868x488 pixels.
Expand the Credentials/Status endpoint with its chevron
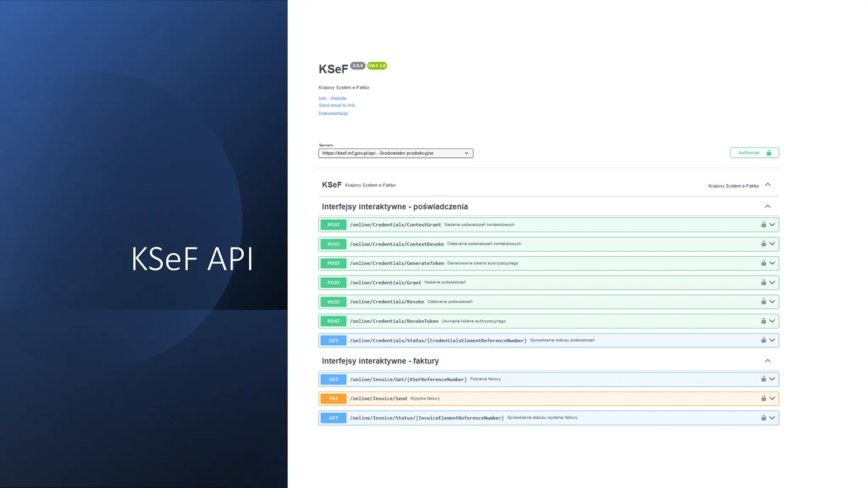772,340
